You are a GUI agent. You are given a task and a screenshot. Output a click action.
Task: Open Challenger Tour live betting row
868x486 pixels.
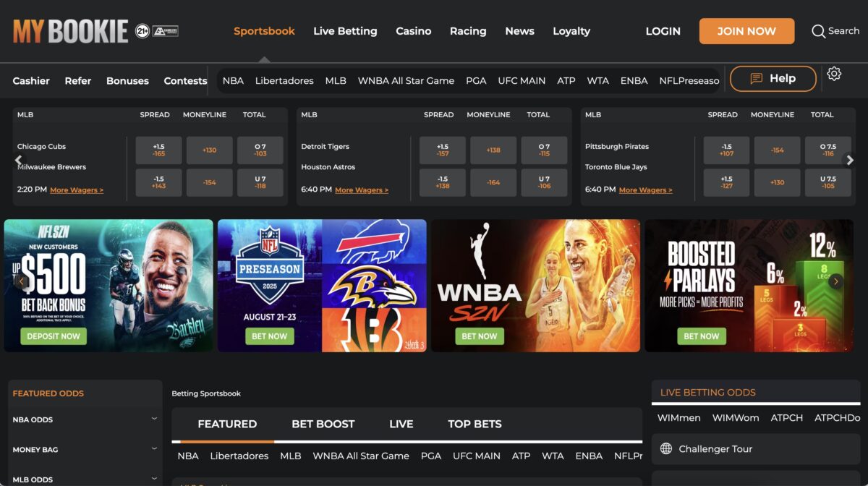pos(756,449)
